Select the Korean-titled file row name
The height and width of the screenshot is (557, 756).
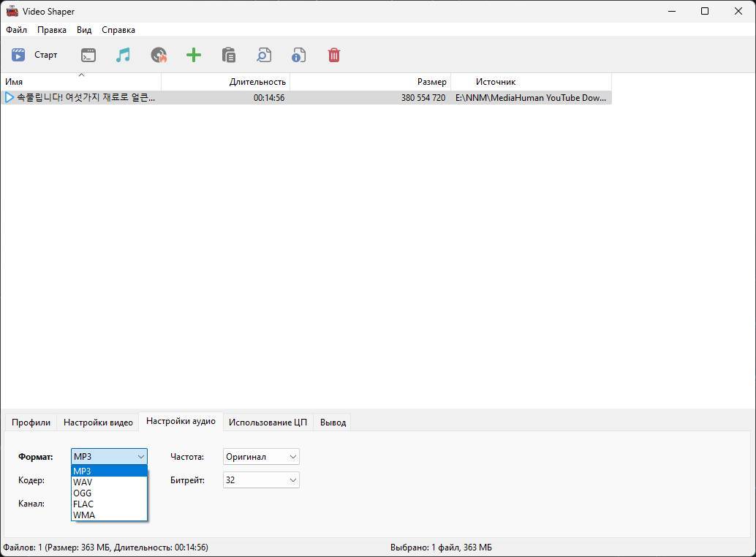[86, 97]
